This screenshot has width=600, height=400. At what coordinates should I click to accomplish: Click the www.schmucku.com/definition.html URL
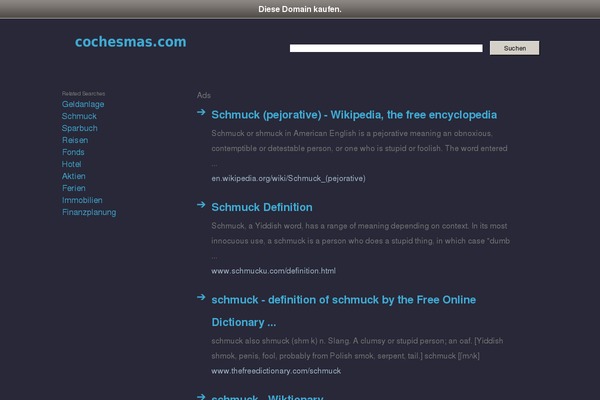click(x=274, y=271)
